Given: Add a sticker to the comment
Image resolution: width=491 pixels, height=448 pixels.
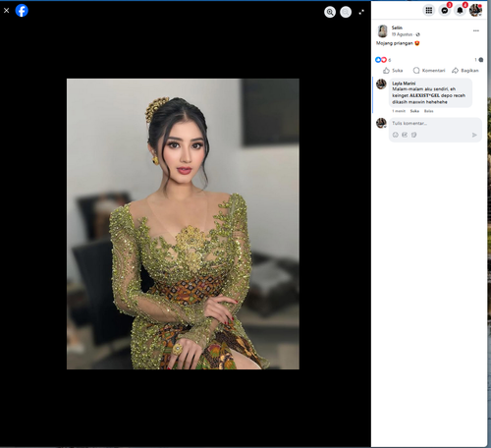Looking at the screenshot, I should tap(413, 135).
